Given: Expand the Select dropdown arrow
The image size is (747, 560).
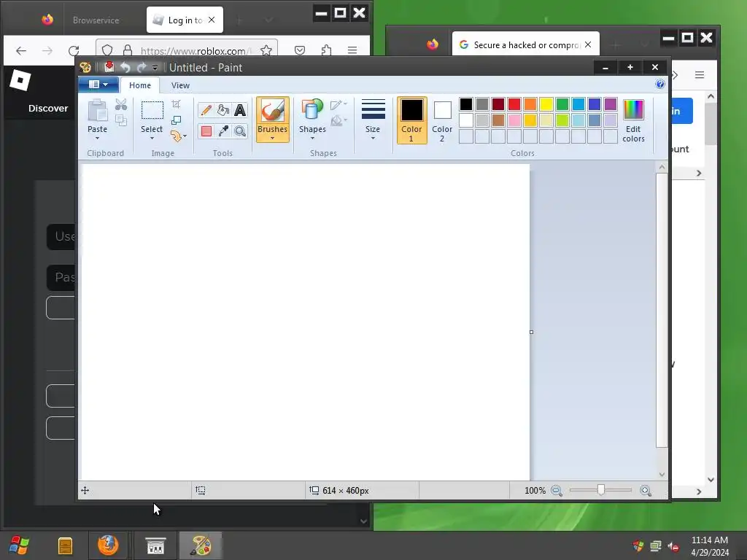Looking at the screenshot, I should pyautogui.click(x=152, y=139).
